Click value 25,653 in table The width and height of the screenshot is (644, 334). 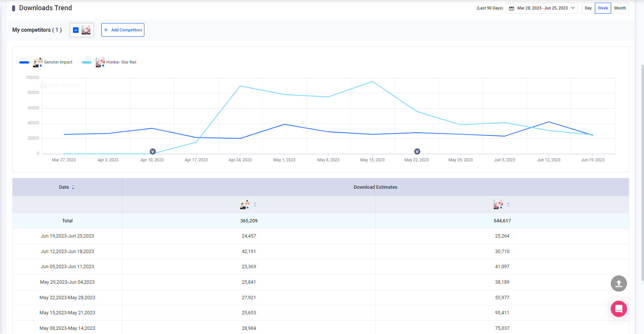point(249,313)
